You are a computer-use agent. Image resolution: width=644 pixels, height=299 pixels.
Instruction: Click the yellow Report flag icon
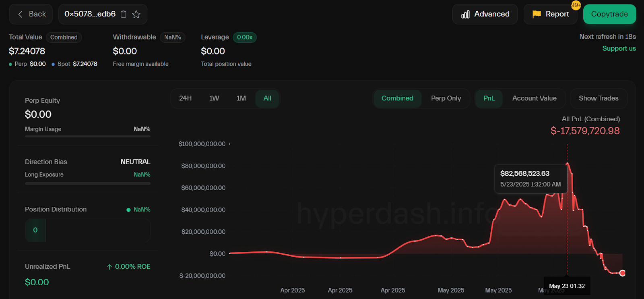[536, 14]
